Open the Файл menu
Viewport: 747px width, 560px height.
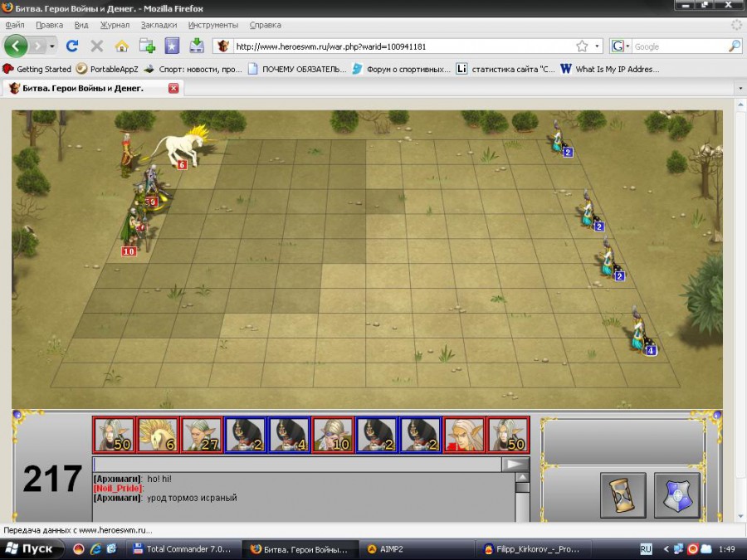tap(15, 25)
